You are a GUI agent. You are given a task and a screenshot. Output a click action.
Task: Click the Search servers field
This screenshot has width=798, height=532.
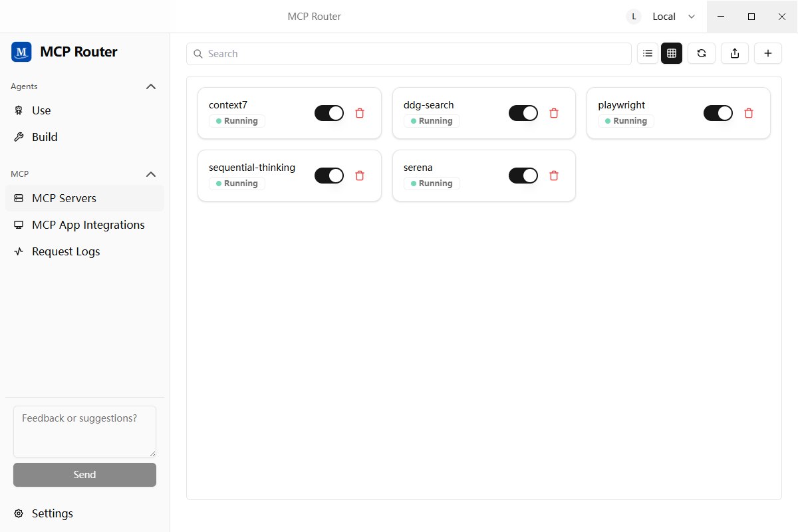pyautogui.click(x=409, y=54)
